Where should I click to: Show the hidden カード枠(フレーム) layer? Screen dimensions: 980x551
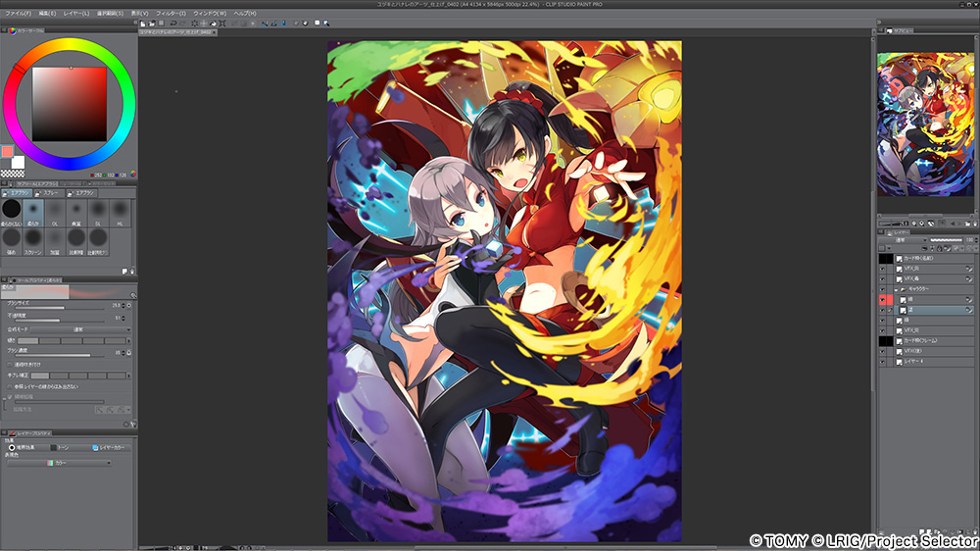(882, 341)
